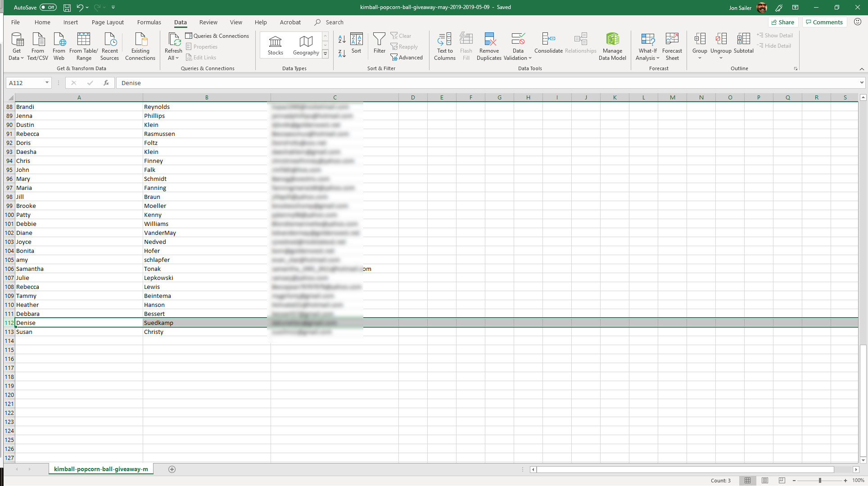The width and height of the screenshot is (868, 486).
Task: Click the Share button
Action: (x=783, y=22)
